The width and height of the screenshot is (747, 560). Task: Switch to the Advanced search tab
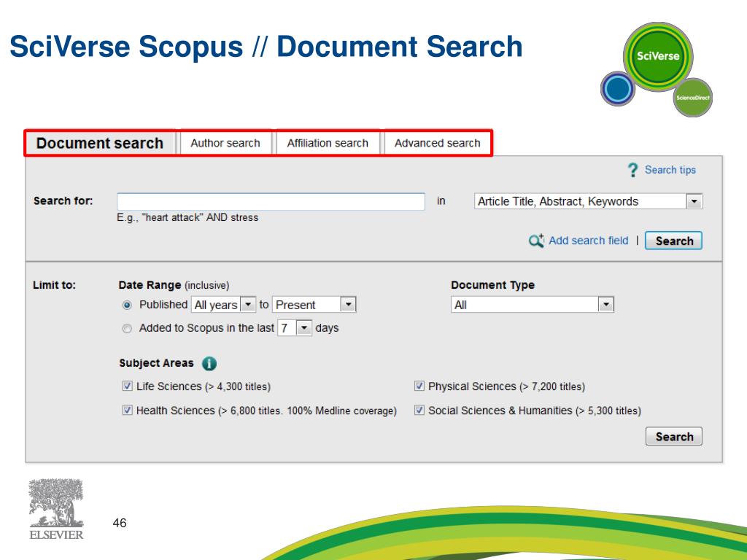(x=438, y=143)
